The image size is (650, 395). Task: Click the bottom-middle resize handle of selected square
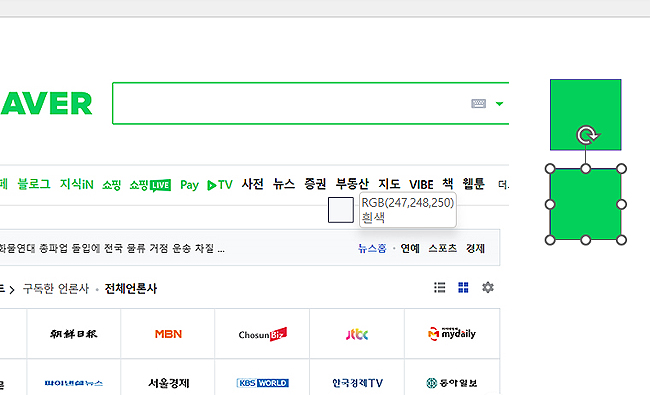[x=586, y=240]
